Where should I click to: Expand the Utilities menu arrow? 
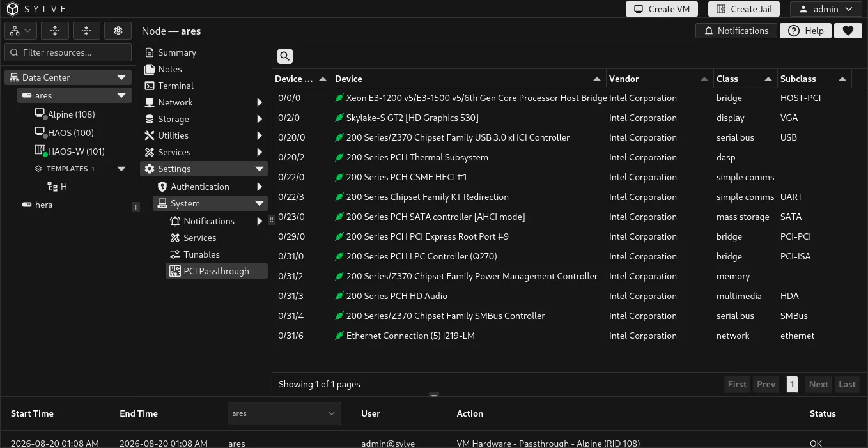click(x=260, y=135)
